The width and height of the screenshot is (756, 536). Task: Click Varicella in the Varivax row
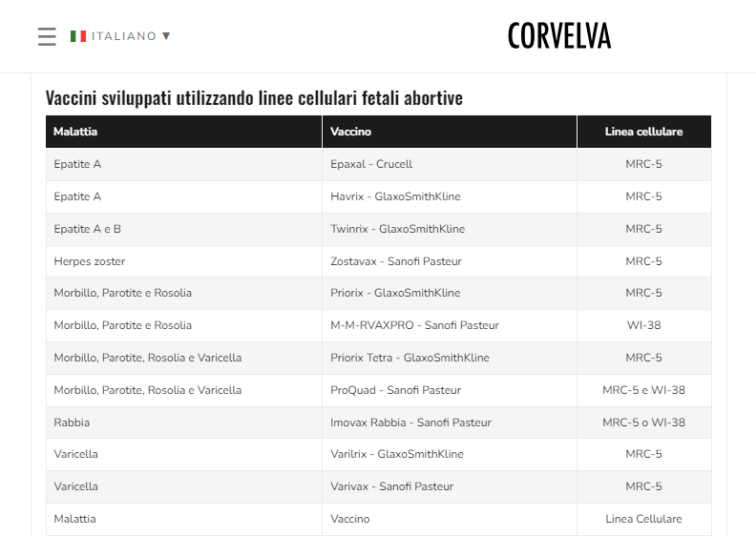point(183,486)
